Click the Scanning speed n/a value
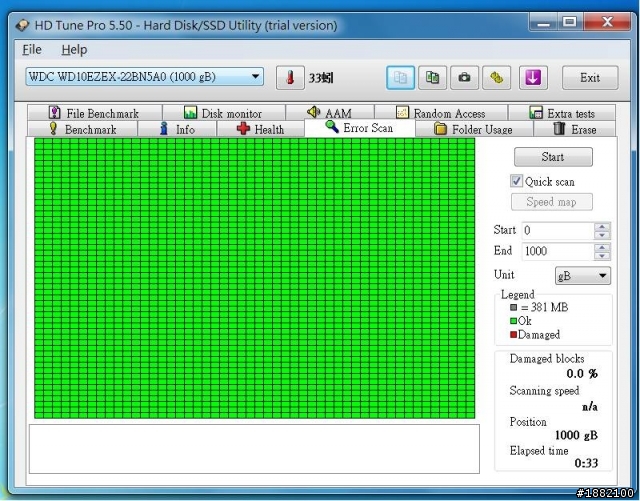Screen dimensions: 640x501 pyautogui.click(x=590, y=407)
